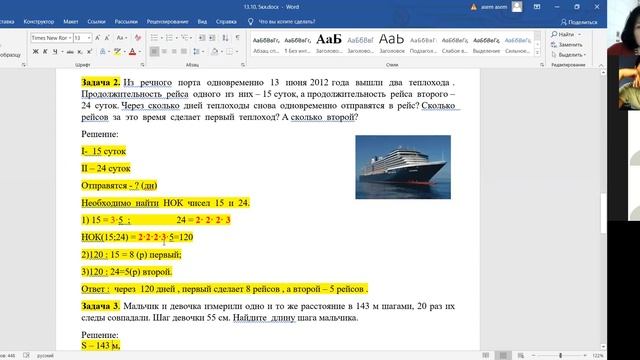Click in 'Что вы хотите сделать?' search box
Image resolution: width=640 pixels, height=360 pixels.
(x=287, y=22)
